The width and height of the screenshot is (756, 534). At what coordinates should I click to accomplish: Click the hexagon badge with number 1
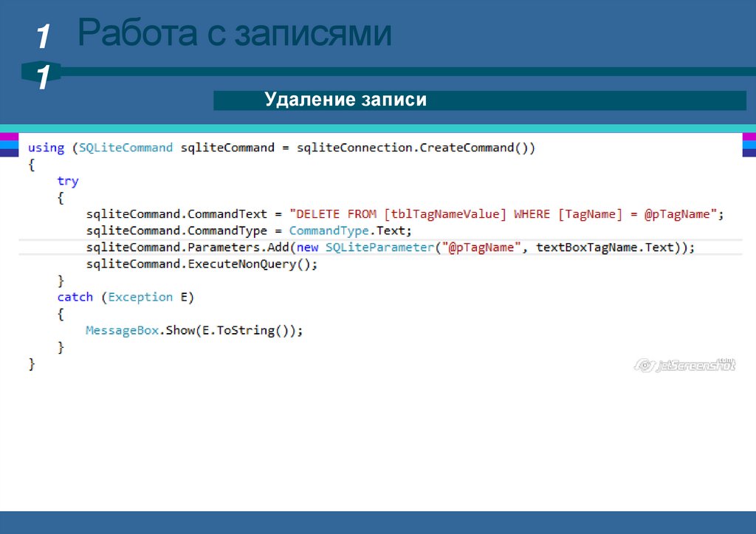[x=42, y=75]
